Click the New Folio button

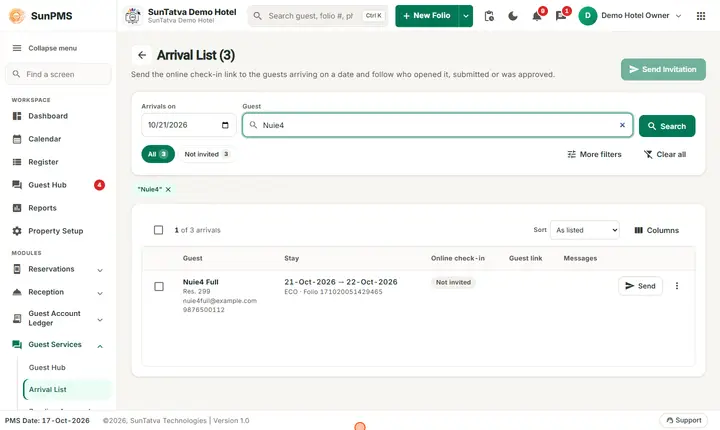coord(427,16)
